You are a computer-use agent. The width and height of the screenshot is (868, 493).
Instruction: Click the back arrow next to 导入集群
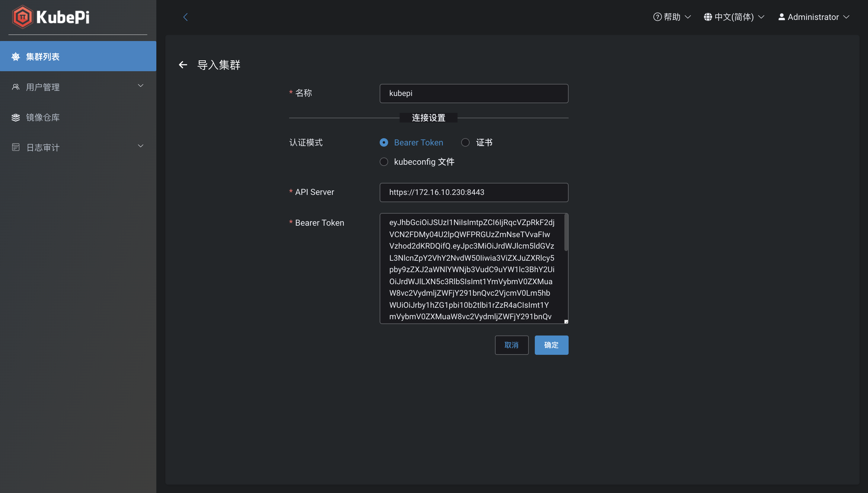pyautogui.click(x=183, y=65)
